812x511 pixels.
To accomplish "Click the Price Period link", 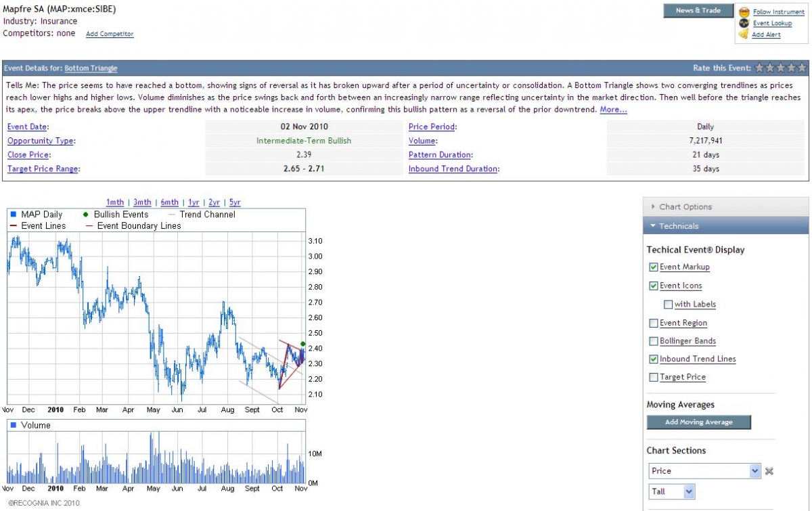I will pos(432,127).
